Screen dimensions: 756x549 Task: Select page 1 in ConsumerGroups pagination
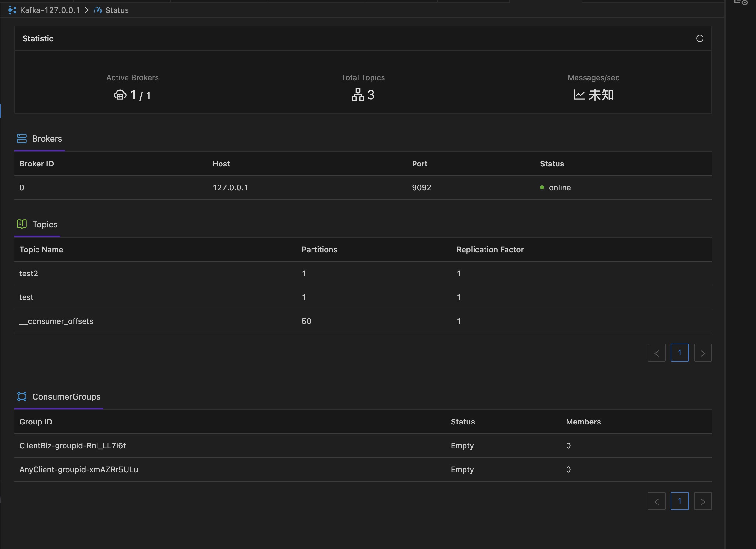coord(679,501)
